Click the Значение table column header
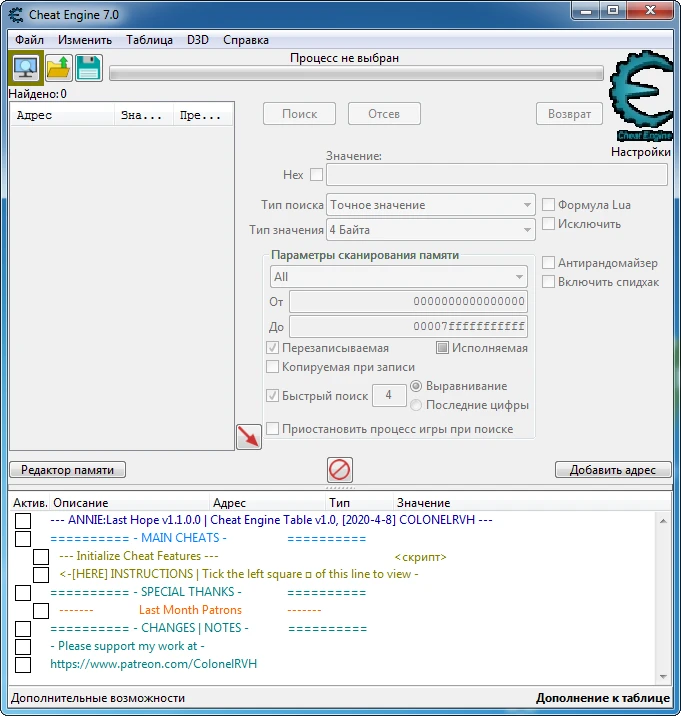681x716 pixels. (x=530, y=503)
